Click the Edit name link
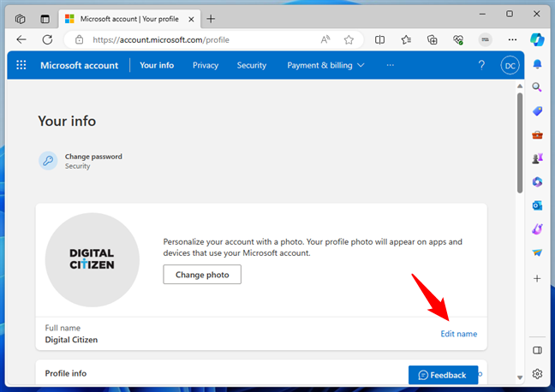The width and height of the screenshot is (555, 392). (459, 334)
